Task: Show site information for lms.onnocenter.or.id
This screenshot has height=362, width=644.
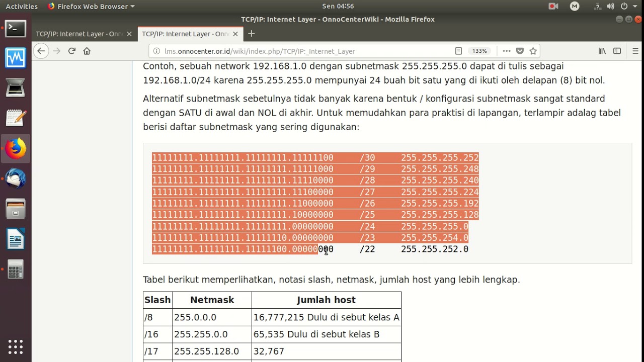Action: (x=156, y=51)
